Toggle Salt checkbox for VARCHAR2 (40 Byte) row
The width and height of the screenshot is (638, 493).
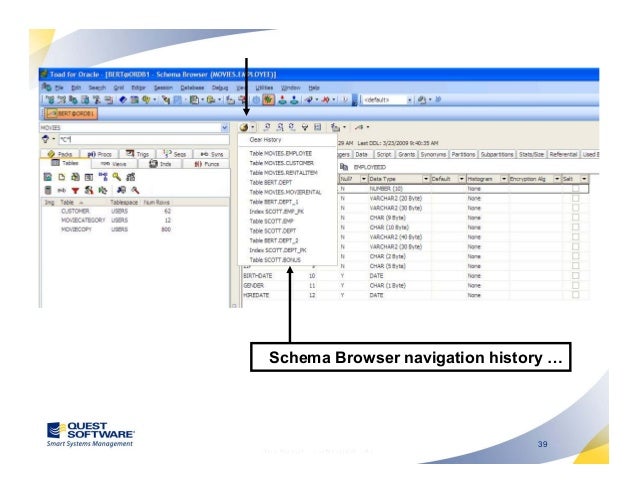click(x=576, y=237)
